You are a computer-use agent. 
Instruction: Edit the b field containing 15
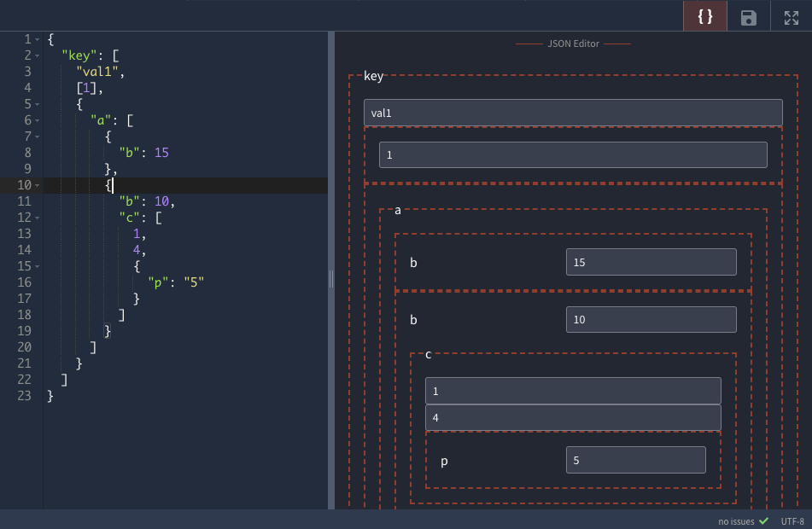651,262
